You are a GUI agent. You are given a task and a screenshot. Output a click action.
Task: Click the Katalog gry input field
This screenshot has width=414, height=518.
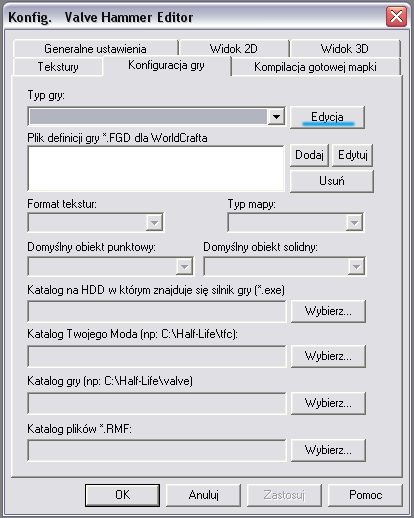coord(157,403)
